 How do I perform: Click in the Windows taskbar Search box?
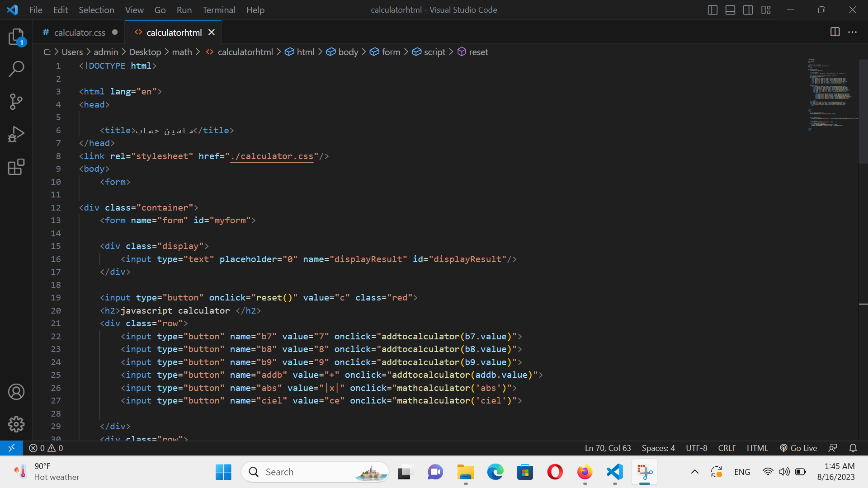(315, 472)
